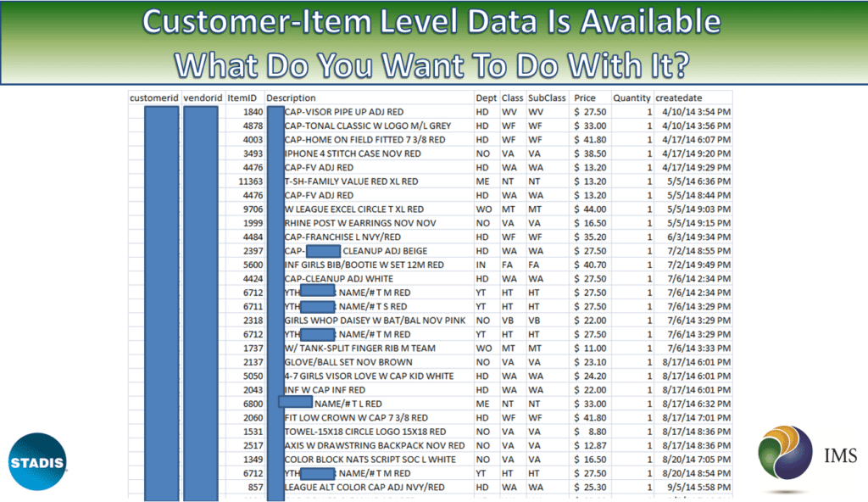Click the Price column header
868x502 pixels.
pos(585,98)
